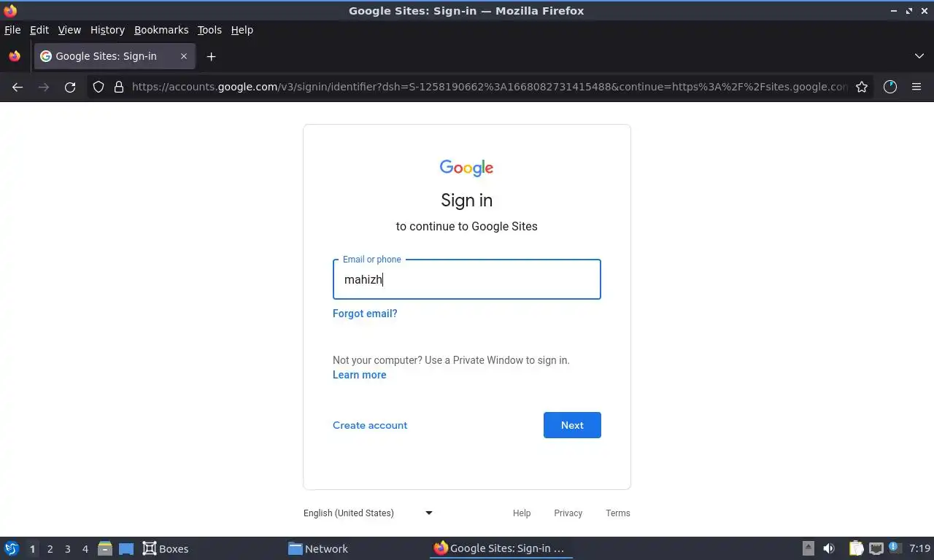Open the English (United States) language dropdown
Viewport: 934px width, 560px height.
[368, 513]
